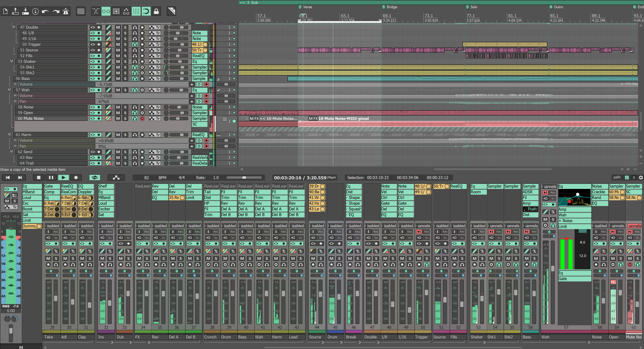Open Dummy FX slot on master channel

[32, 226]
